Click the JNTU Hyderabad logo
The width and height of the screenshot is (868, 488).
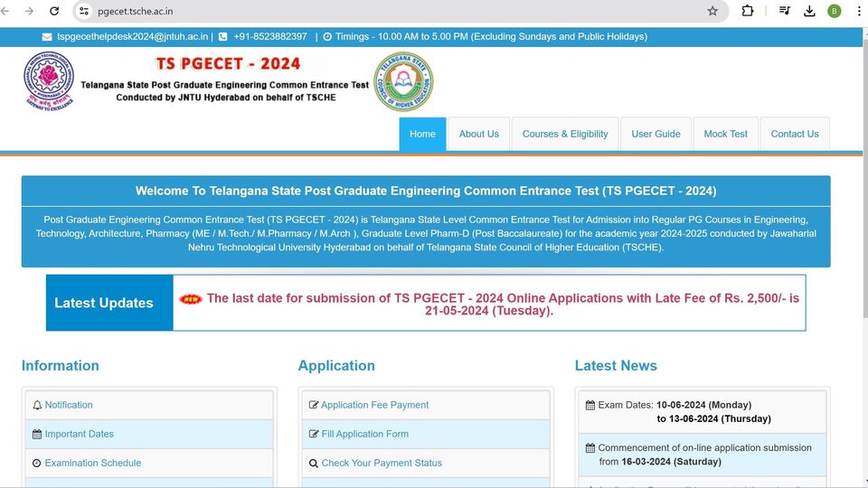49,81
